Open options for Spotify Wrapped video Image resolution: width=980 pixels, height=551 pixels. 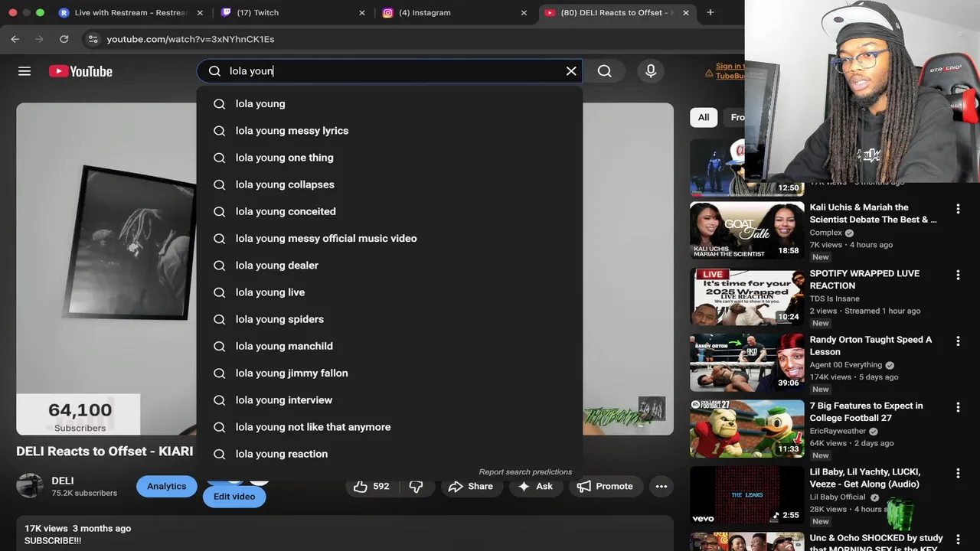coord(958,275)
